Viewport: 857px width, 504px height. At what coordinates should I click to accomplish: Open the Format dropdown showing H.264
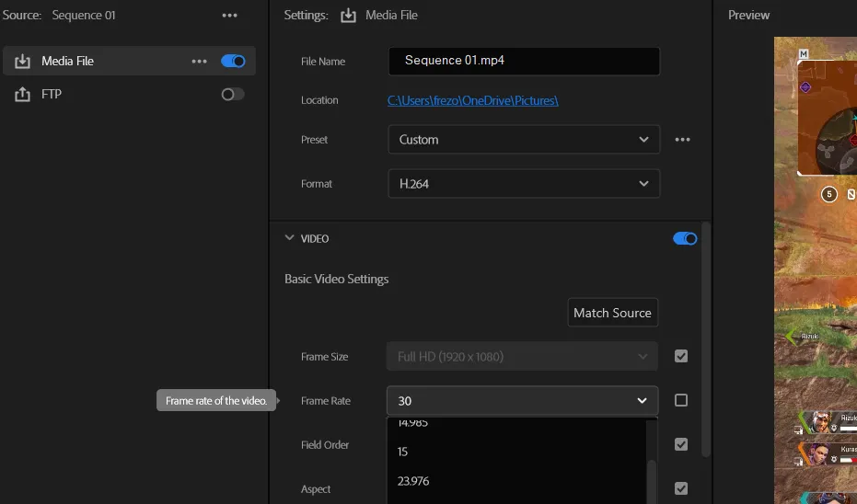click(x=524, y=183)
